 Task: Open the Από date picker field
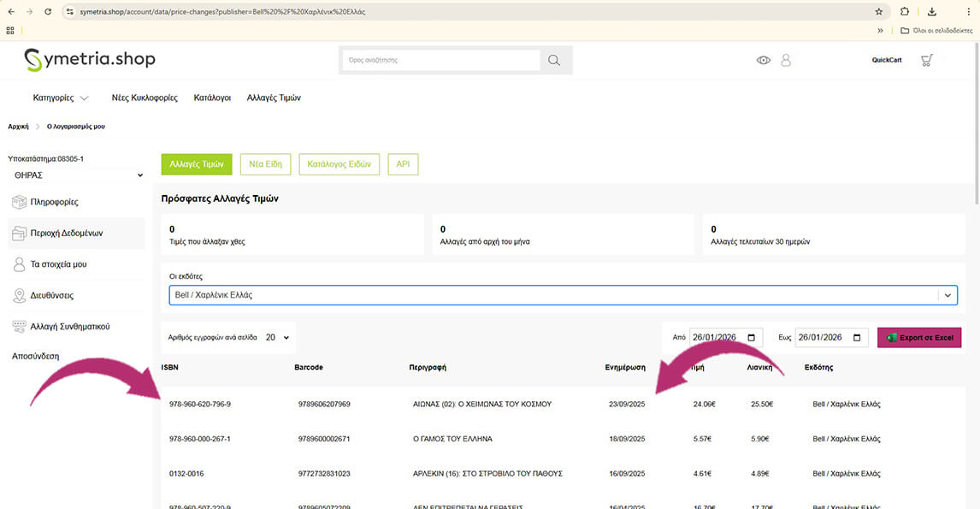tap(725, 338)
